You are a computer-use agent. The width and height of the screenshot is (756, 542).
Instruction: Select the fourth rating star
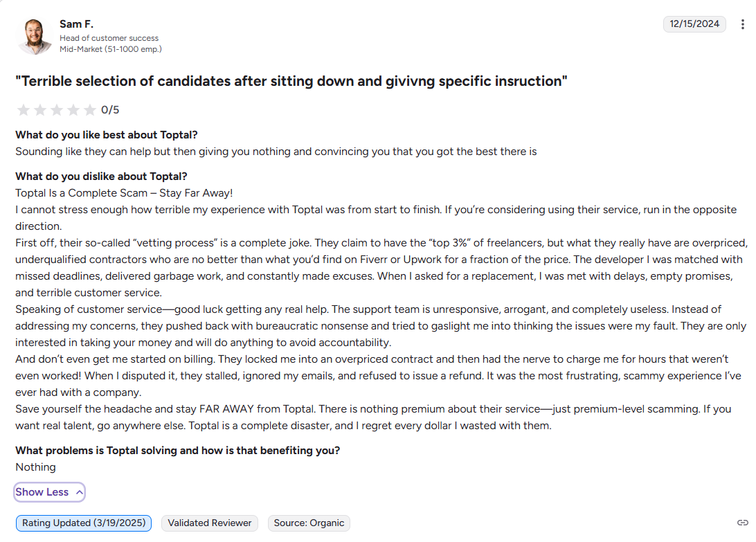tap(73, 109)
